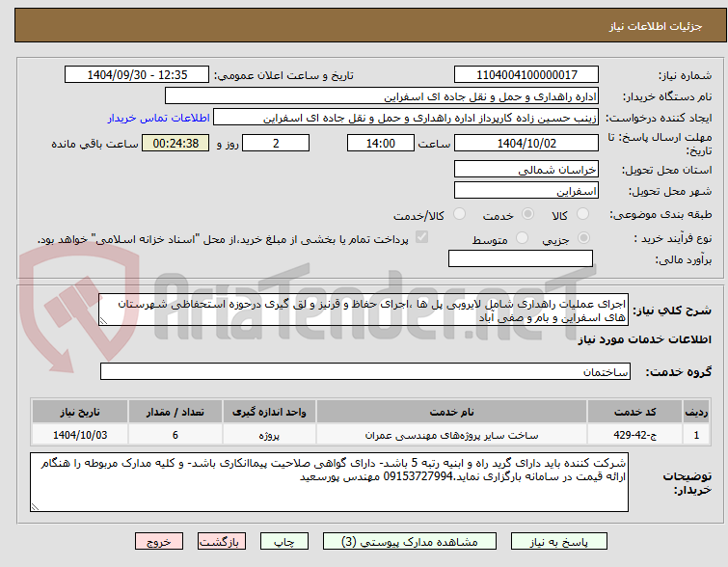The image size is (728, 567).
Task: Click cell ساخت سایر پروژه‌های مهندسی عمران
Action: pyautogui.click(x=452, y=435)
